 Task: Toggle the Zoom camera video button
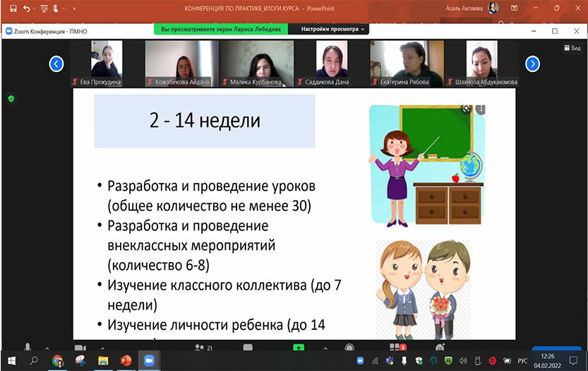pos(80,347)
